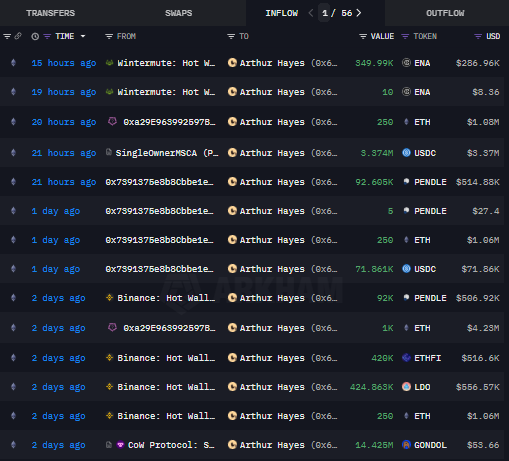Click the USDC token icon in 3.374M row
Image resolution: width=509 pixels, height=461 pixels.
406,153
